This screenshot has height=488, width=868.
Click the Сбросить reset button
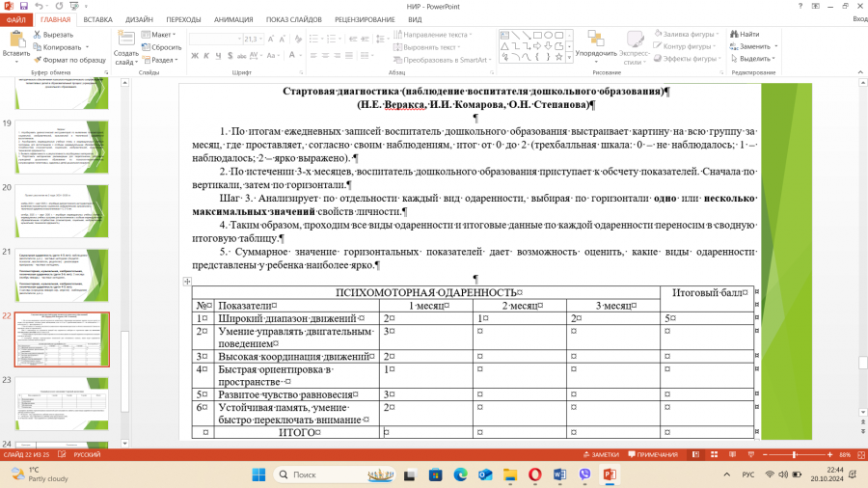[x=162, y=47]
